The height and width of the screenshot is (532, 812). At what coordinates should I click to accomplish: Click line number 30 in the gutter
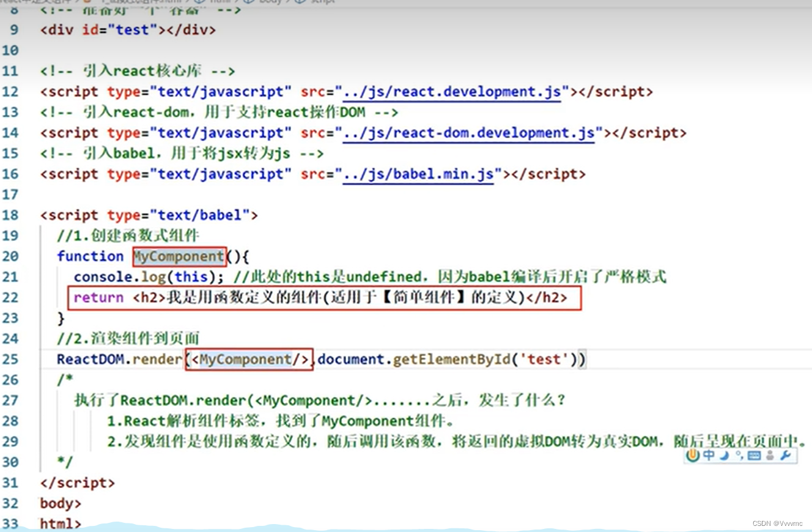(10, 462)
